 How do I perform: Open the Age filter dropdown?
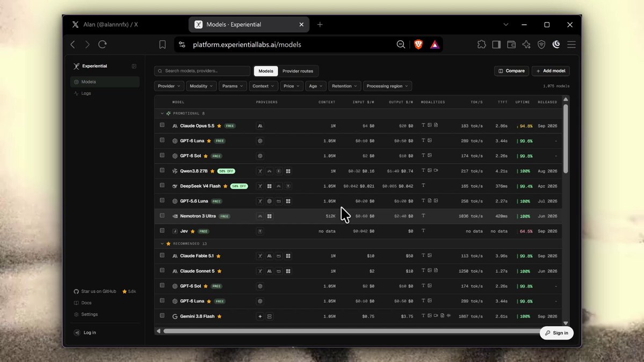pyautogui.click(x=316, y=86)
